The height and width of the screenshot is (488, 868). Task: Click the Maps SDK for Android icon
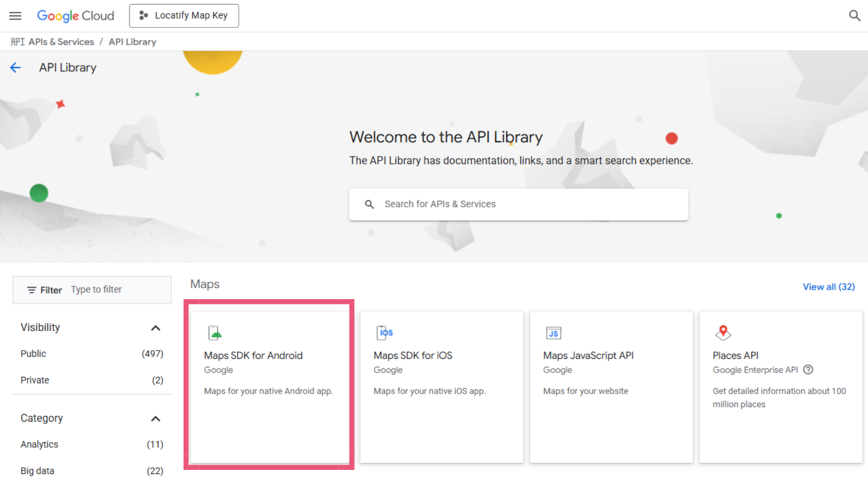[215, 333]
